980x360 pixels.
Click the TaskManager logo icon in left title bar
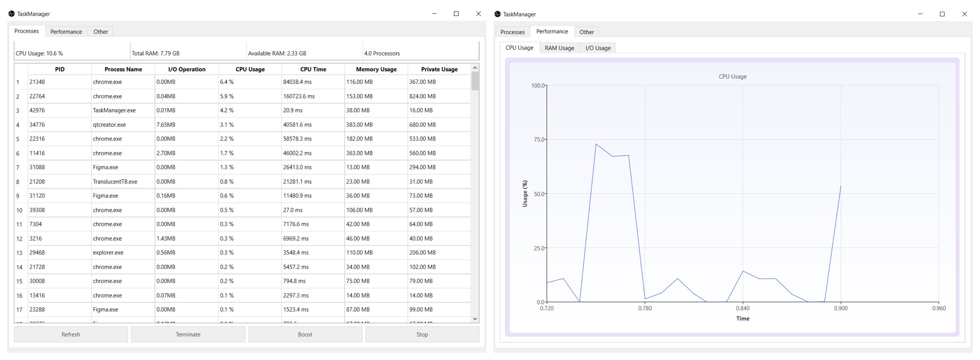click(x=12, y=14)
